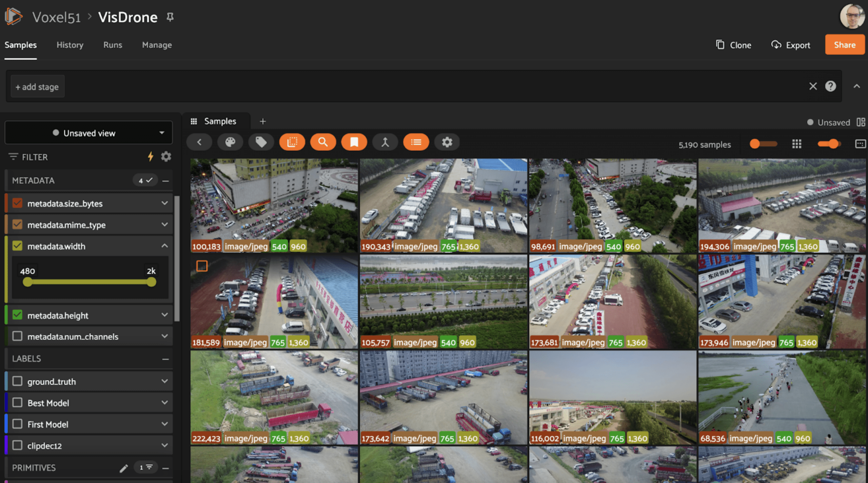This screenshot has height=483, width=868.
Task: Edit the PRIMITIVES group name
Action: pyautogui.click(x=124, y=468)
